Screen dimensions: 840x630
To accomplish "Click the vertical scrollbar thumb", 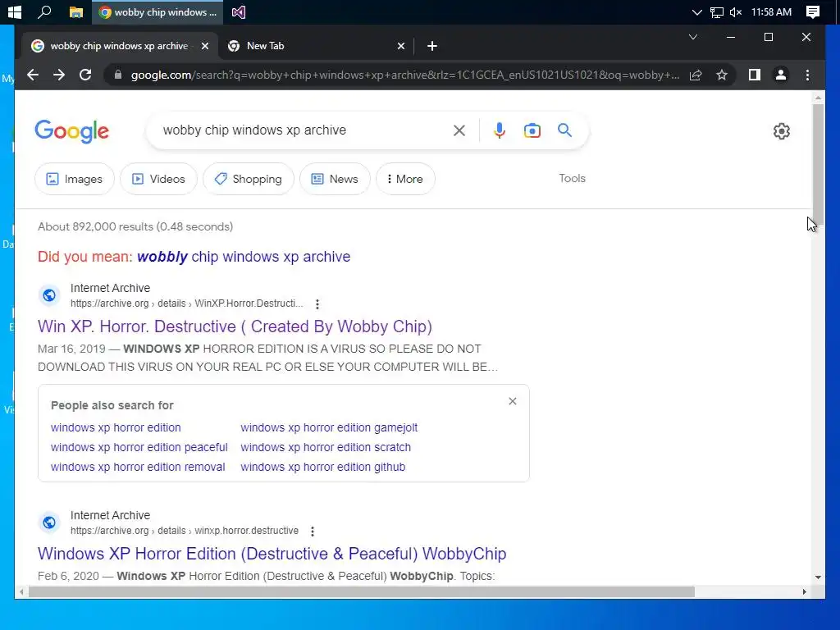I will coord(818,164).
